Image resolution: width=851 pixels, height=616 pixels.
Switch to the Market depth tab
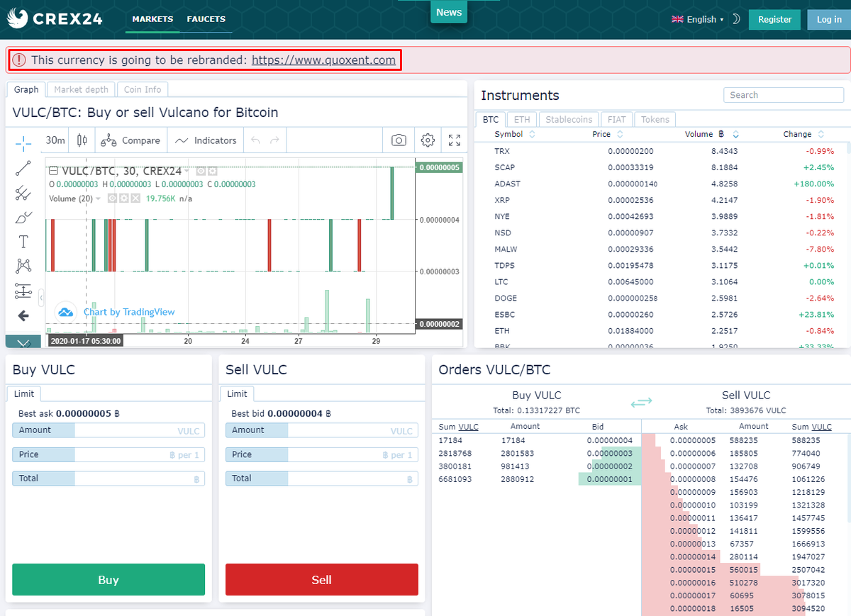[82, 89]
